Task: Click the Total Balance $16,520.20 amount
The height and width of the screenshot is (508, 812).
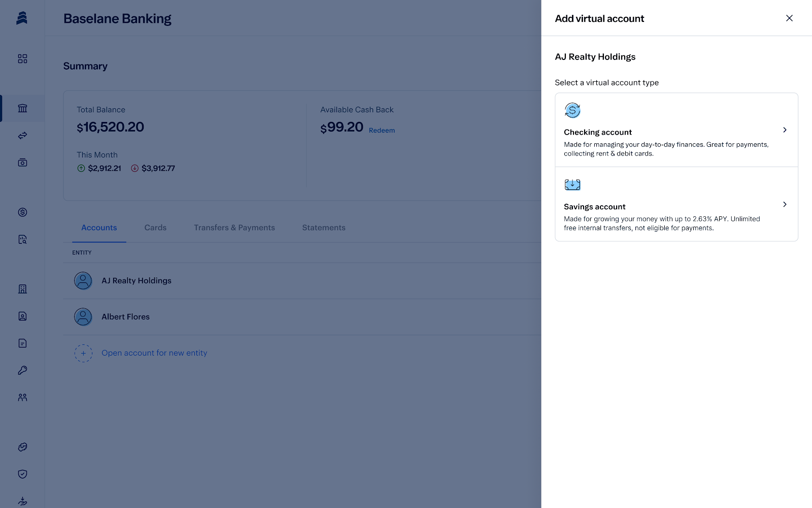Action: 111,127
